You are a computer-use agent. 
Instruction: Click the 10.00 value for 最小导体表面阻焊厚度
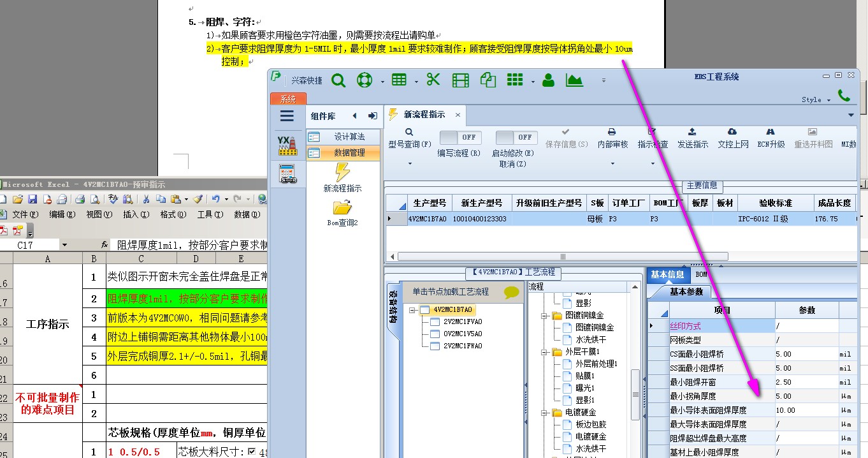(807, 410)
